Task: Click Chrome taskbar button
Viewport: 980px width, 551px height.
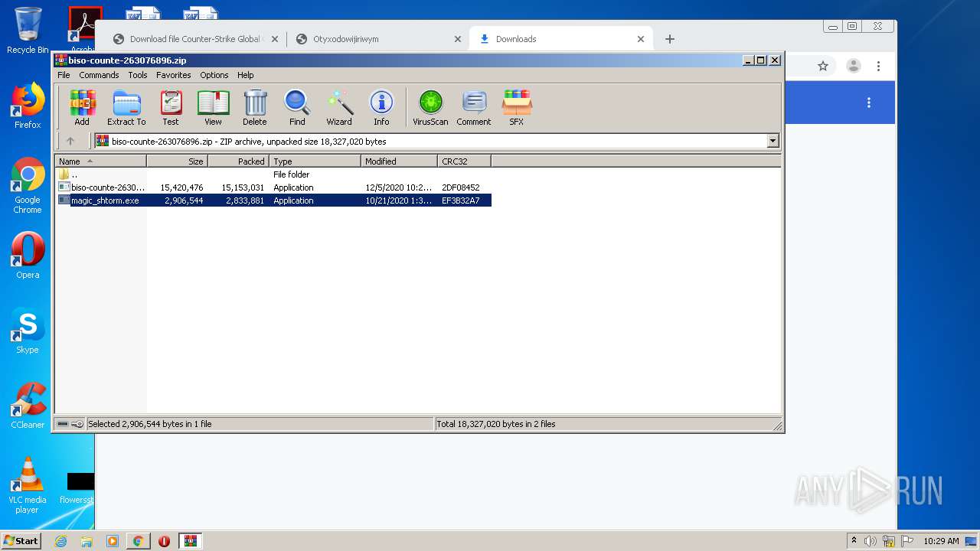Action: click(x=138, y=541)
